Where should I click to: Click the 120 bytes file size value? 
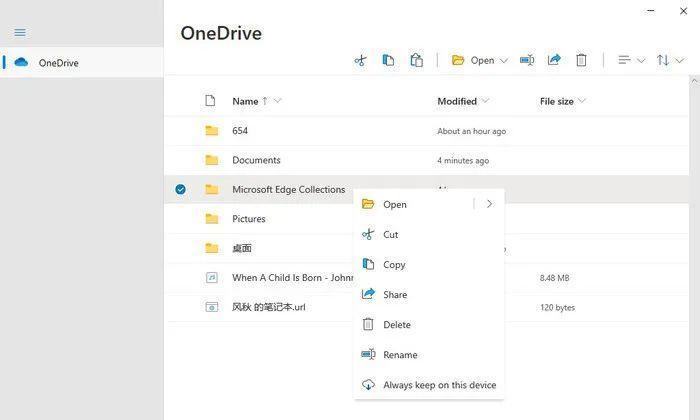click(x=558, y=308)
